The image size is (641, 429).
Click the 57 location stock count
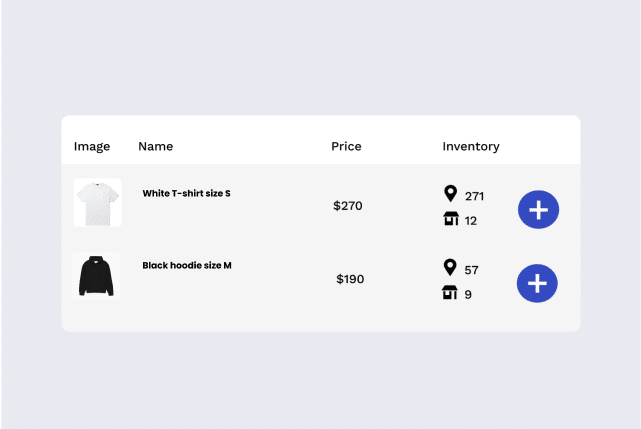[x=471, y=270]
